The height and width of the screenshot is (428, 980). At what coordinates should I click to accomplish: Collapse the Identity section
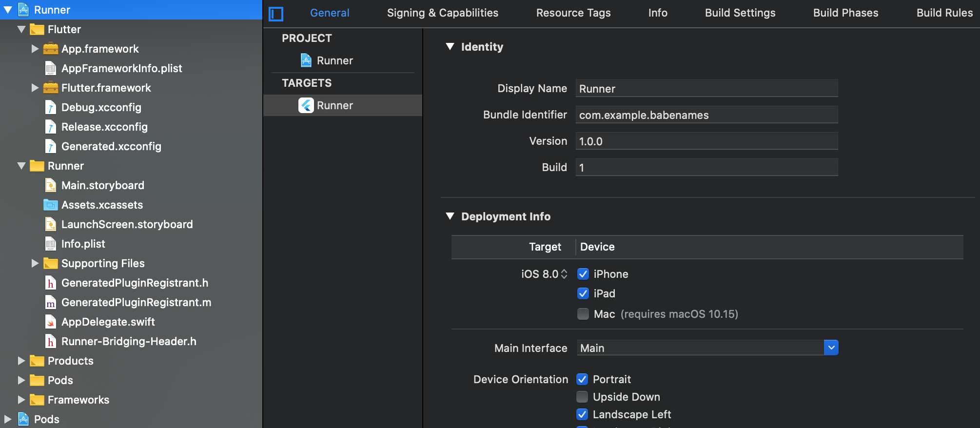click(x=450, y=47)
